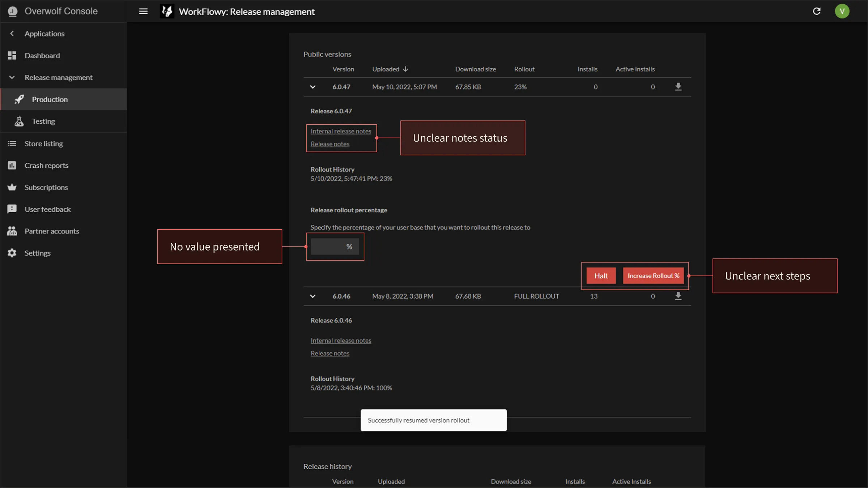
Task: Click rollout history entry 5/8/2022 100%
Action: 351,388
